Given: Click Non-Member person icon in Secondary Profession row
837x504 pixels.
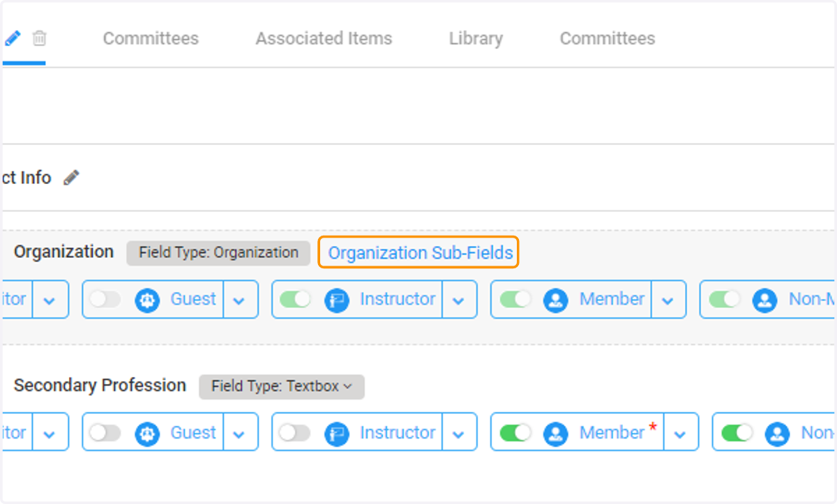Looking at the screenshot, I should tap(778, 434).
